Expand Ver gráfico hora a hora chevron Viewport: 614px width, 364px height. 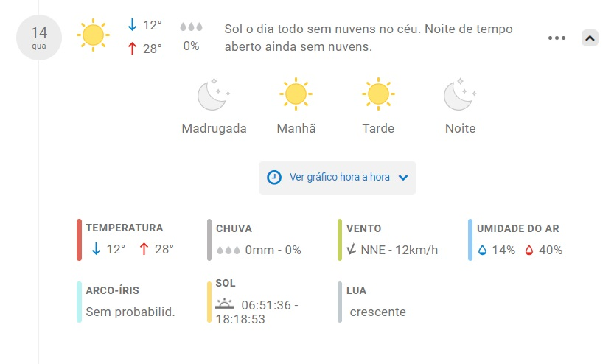click(x=403, y=178)
